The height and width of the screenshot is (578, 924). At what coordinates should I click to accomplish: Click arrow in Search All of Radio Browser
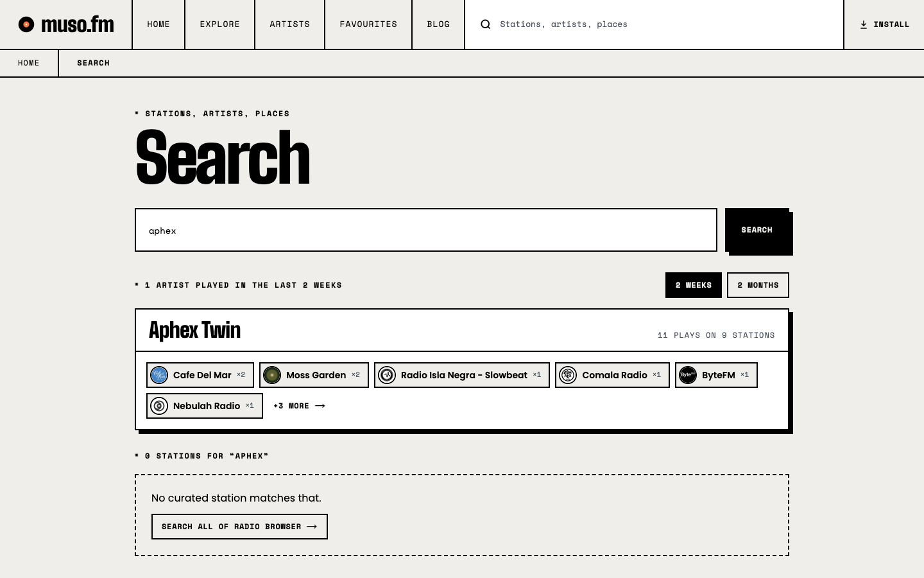coord(312,527)
